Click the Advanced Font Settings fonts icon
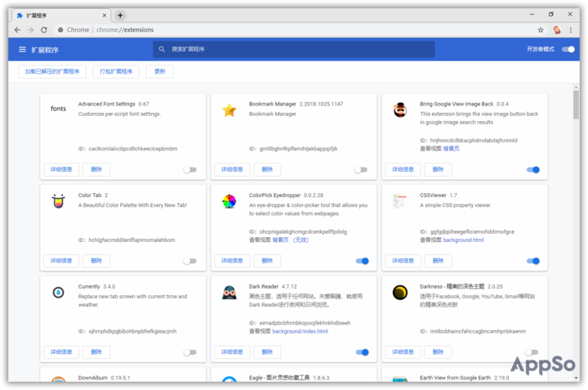The height and width of the screenshot is (390, 588). 58,109
